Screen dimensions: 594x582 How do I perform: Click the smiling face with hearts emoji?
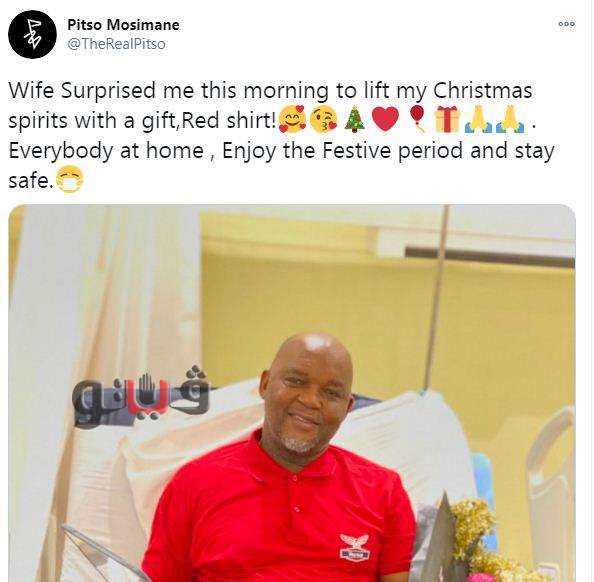(292, 119)
